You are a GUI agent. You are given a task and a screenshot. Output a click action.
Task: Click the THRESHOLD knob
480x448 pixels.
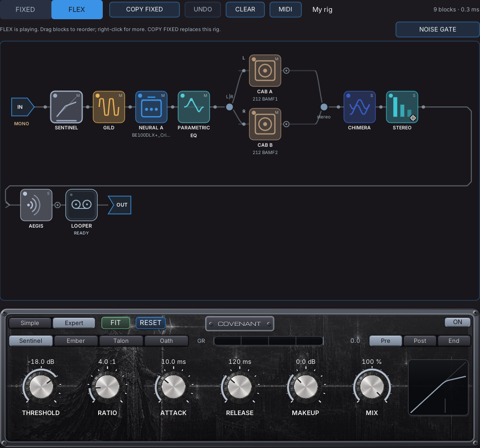click(41, 386)
